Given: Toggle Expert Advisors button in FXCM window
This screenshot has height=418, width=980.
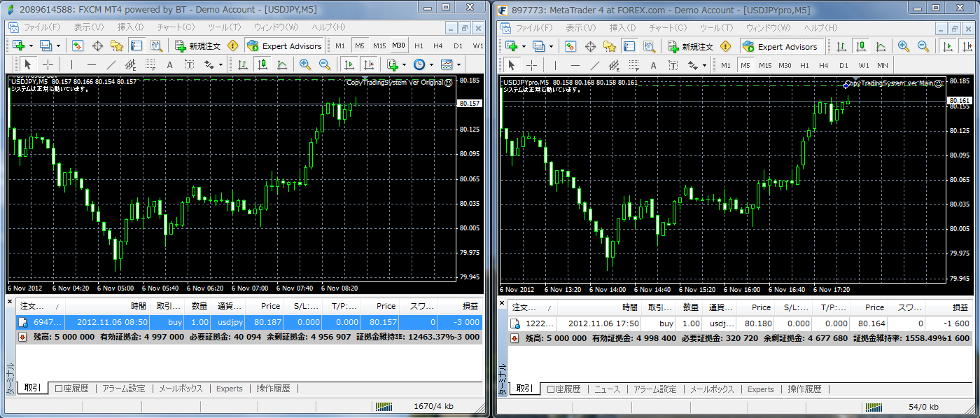Looking at the screenshot, I should 284,46.
